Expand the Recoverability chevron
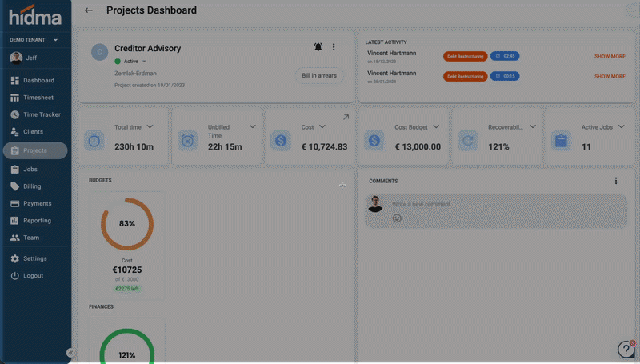This screenshot has width=640, height=364. click(533, 127)
